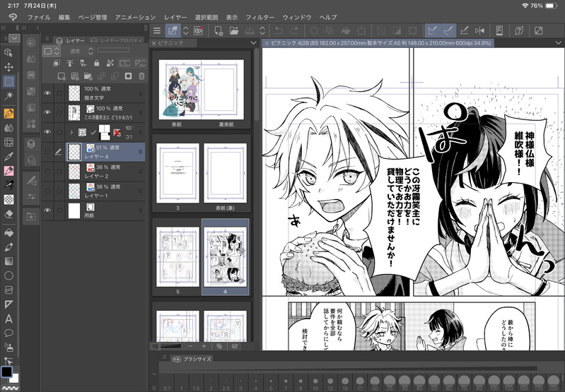Toggle Snap to ruler in command bar
565x392 pixels.
click(x=432, y=31)
